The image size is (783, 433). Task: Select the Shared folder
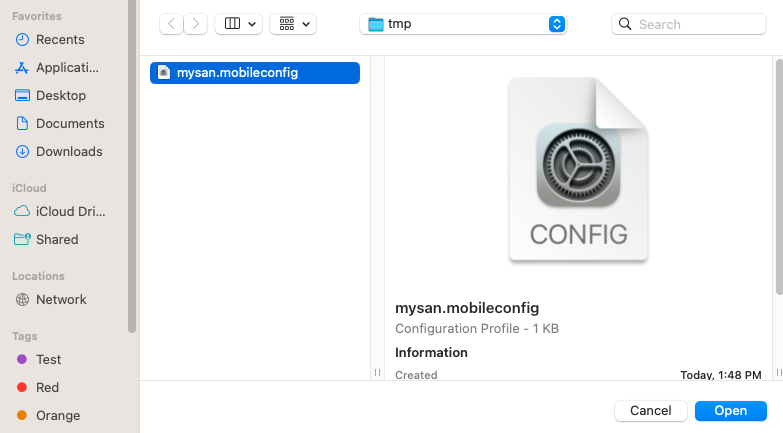point(46,239)
